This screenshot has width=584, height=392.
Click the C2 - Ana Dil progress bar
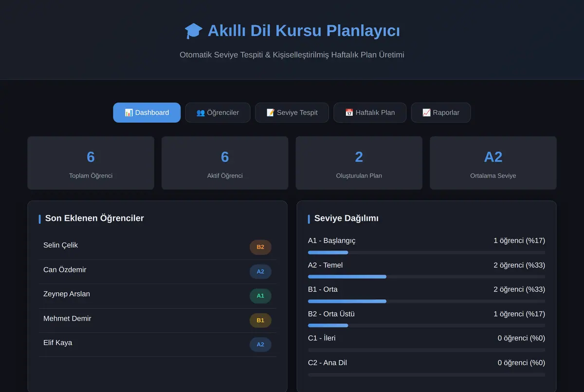coord(426,374)
